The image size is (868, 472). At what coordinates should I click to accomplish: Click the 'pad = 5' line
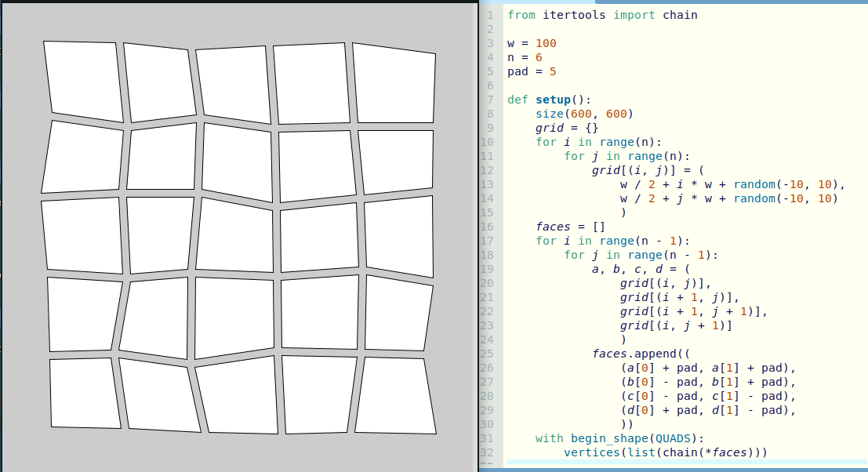[532, 71]
